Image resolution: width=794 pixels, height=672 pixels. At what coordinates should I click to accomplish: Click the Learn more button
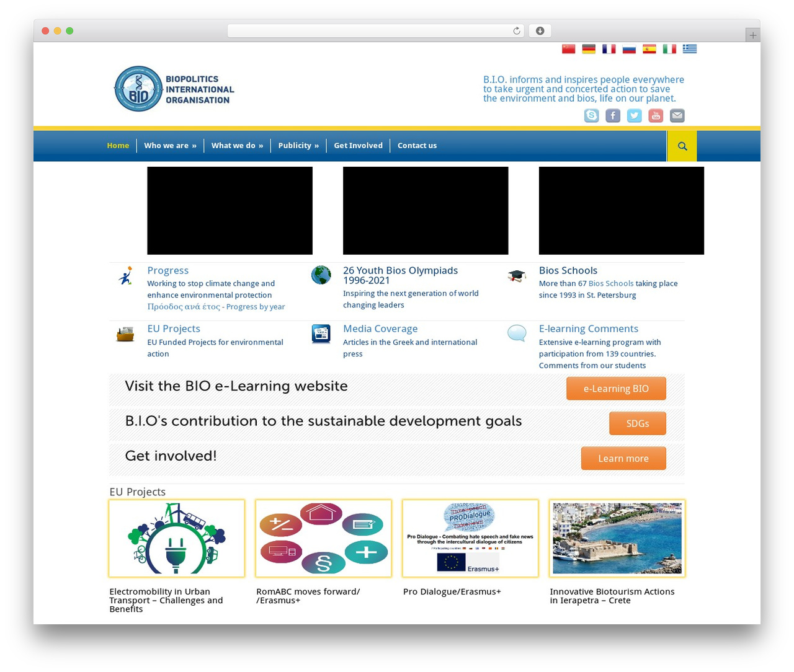(623, 458)
